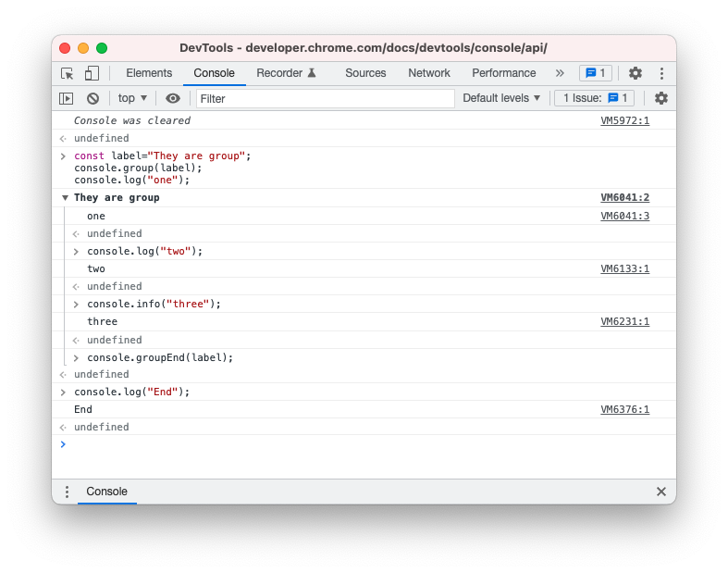This screenshot has height=573, width=728.
Task: Select the info message three
Action: [102, 321]
